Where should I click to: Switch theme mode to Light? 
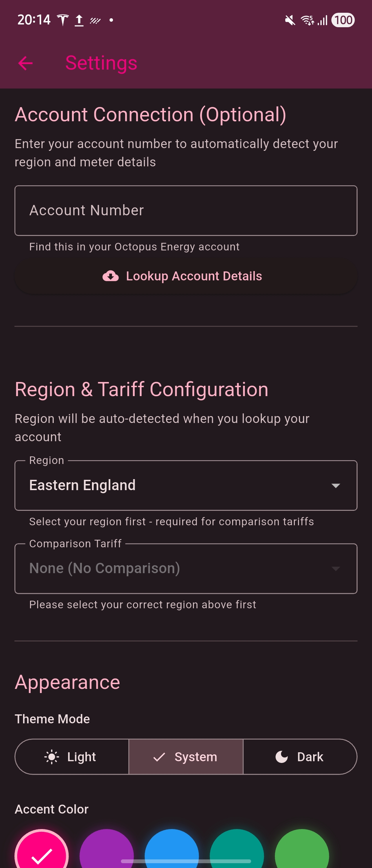tap(71, 756)
